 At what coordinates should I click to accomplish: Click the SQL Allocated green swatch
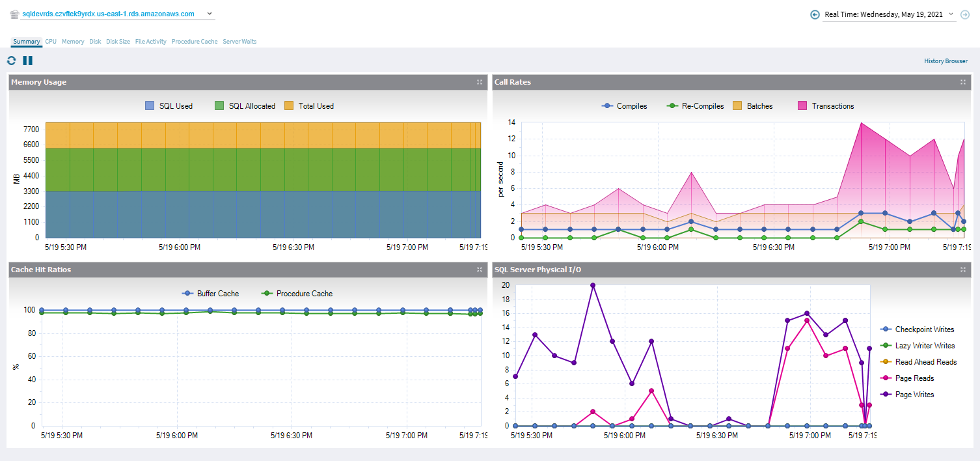point(219,106)
